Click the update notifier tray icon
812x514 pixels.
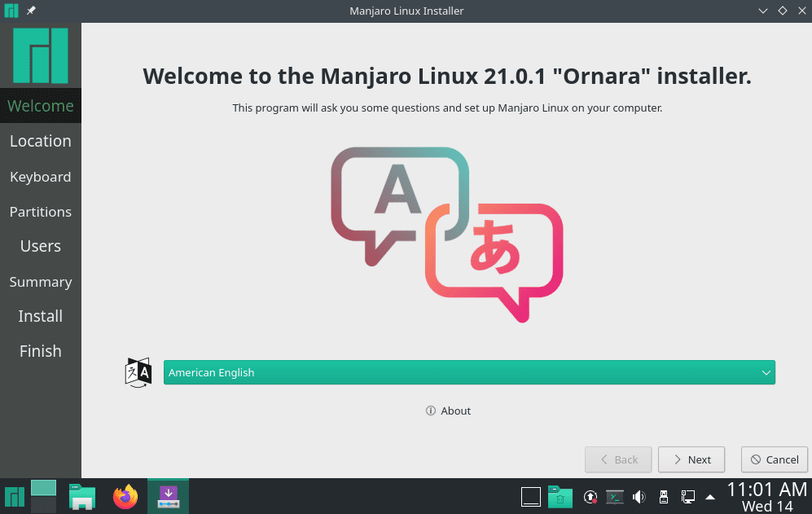(x=590, y=496)
